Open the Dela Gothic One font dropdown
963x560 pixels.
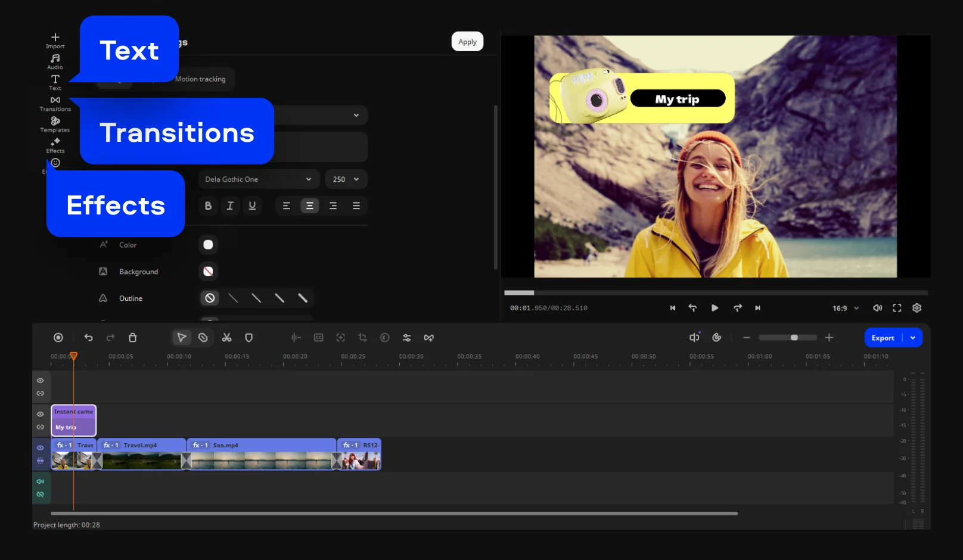259,179
